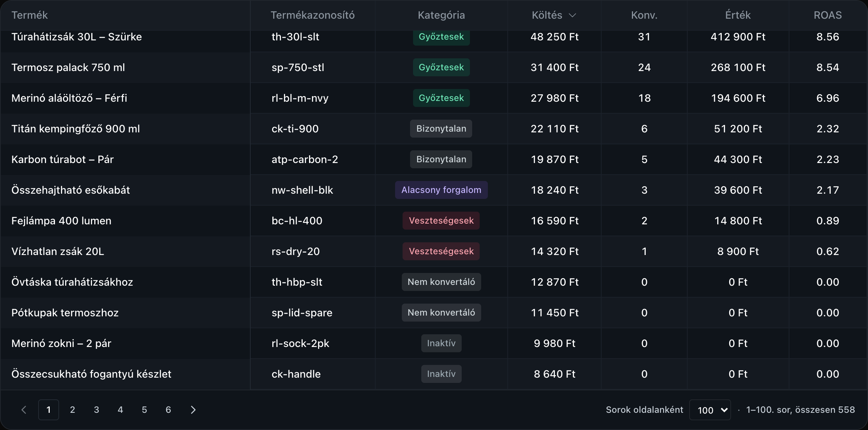Jump to page 5
Image resolution: width=868 pixels, height=430 pixels.
click(x=144, y=410)
